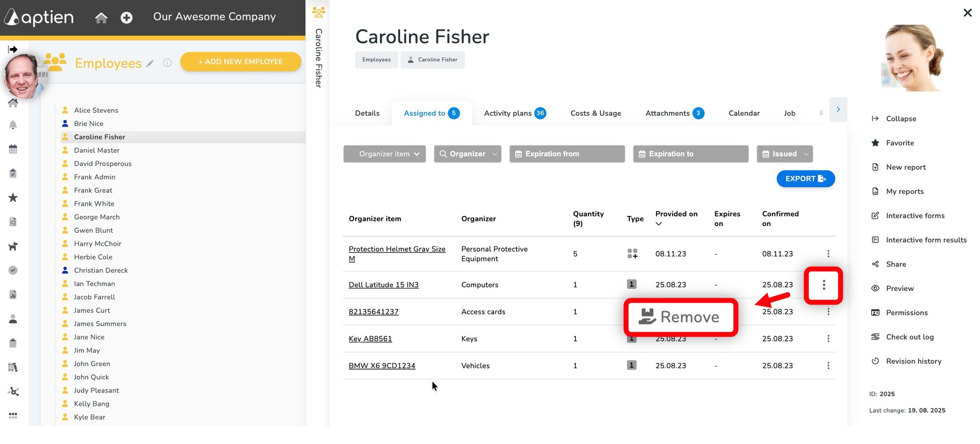The width and height of the screenshot is (980, 444).
Task: Click the pencil edit icon beside Employees
Action: [150, 63]
